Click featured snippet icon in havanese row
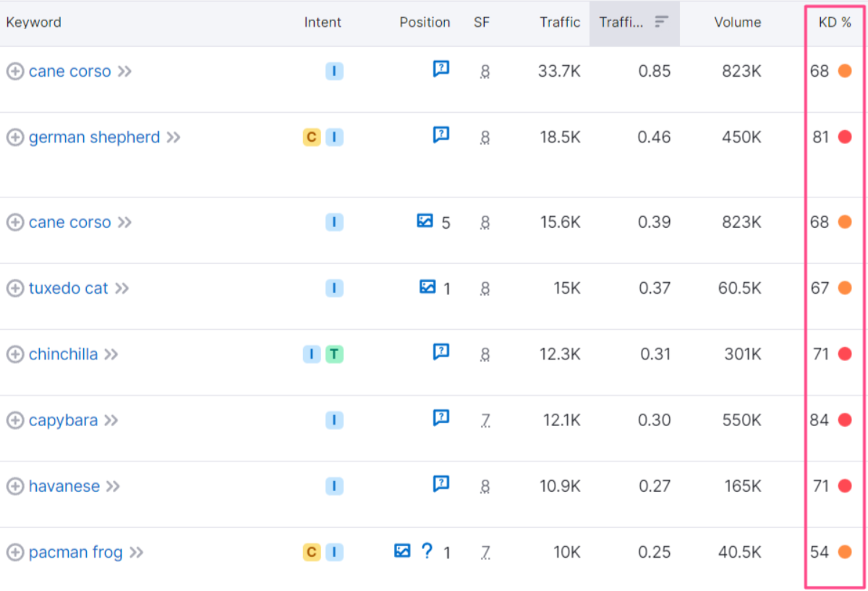868x591 pixels. pyautogui.click(x=441, y=484)
